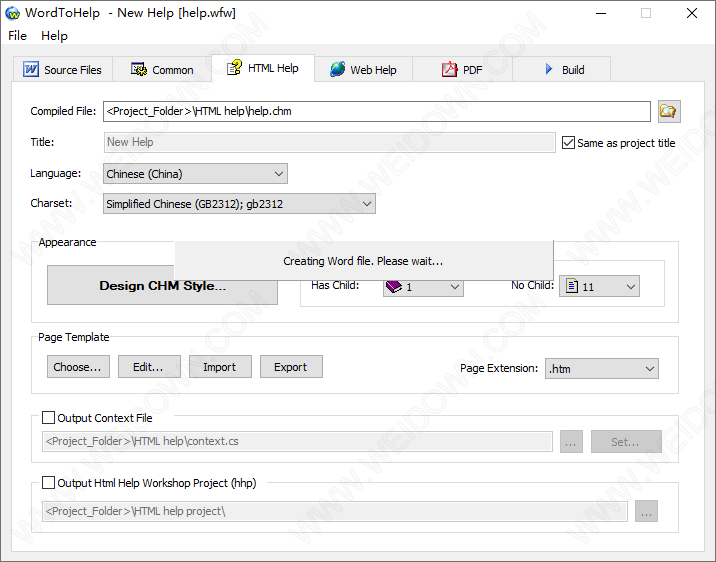Click the context.cs output path field
This screenshot has height=562, width=716.
click(297, 441)
